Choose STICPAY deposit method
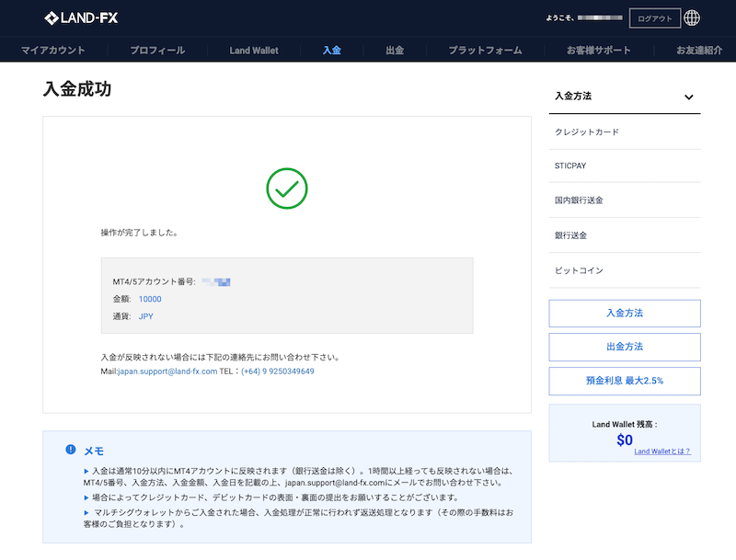 coord(625,166)
